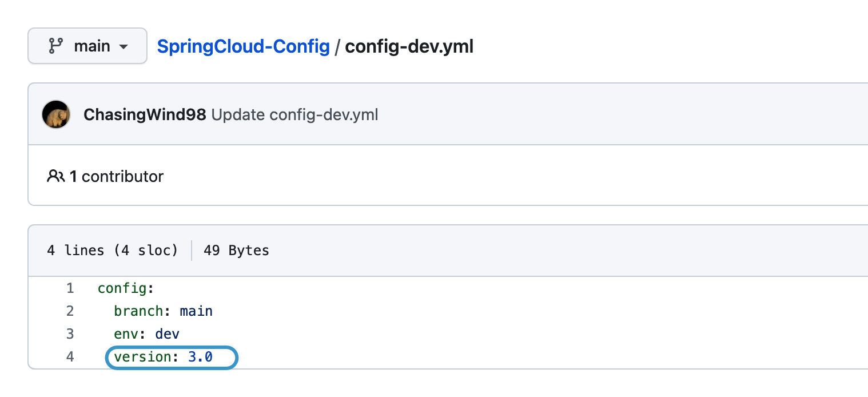
Task: Open the "Update config-dev.yml" commit message
Action: tap(294, 114)
